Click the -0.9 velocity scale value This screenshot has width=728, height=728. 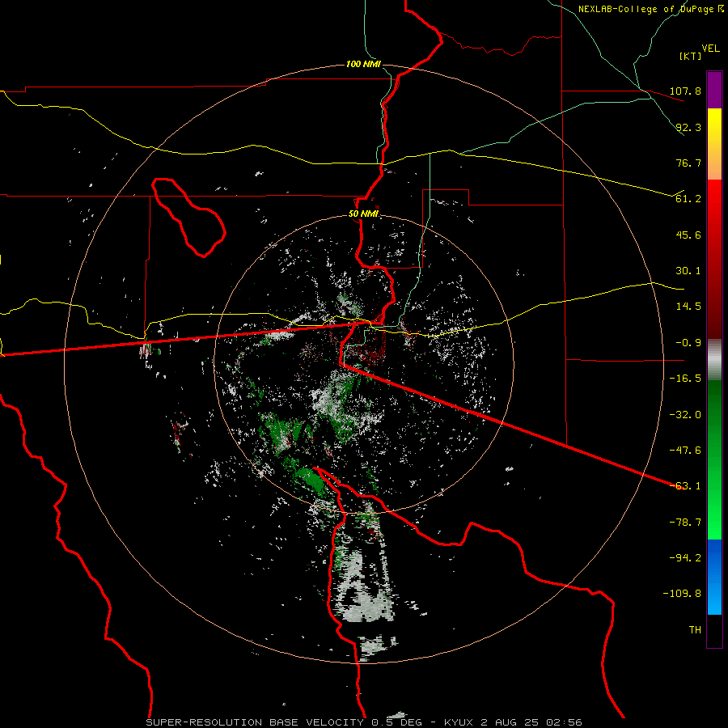pyautogui.click(x=688, y=343)
